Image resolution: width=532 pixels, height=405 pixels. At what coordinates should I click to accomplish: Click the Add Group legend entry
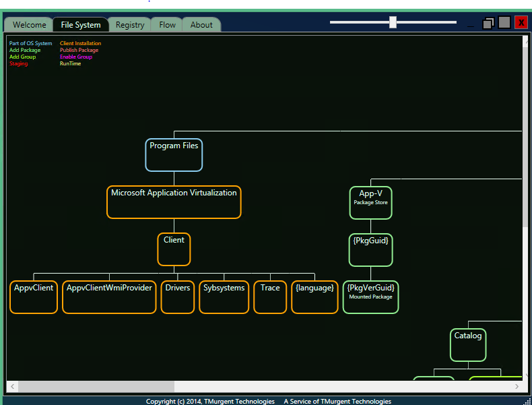[22, 57]
